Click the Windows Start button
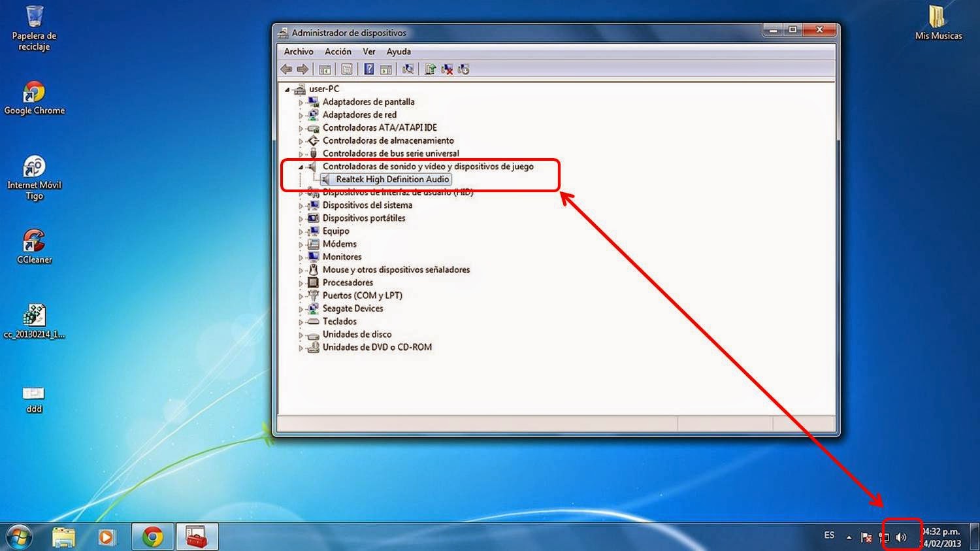 [x=18, y=537]
